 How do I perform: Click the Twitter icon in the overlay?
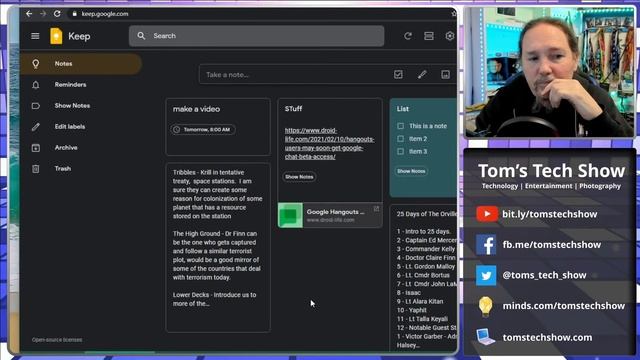click(x=486, y=276)
